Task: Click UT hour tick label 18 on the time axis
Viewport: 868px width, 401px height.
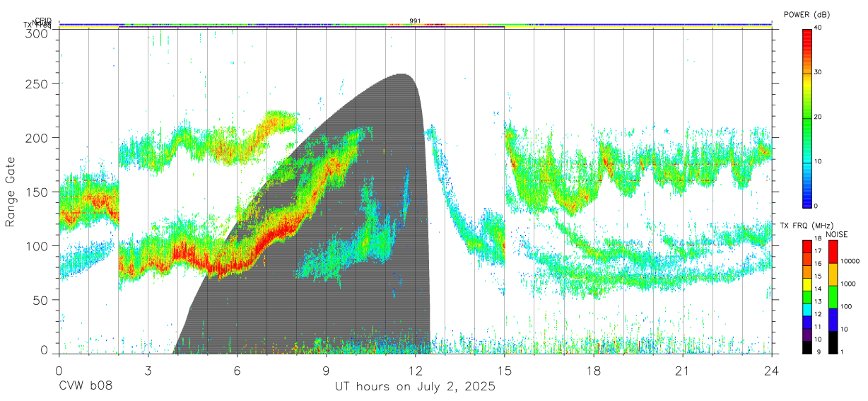Action: pyautogui.click(x=593, y=371)
